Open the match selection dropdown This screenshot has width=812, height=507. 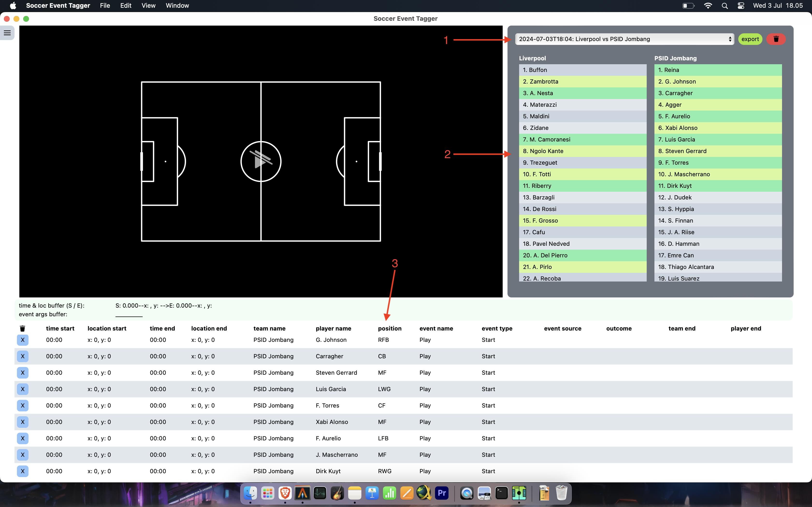(624, 39)
